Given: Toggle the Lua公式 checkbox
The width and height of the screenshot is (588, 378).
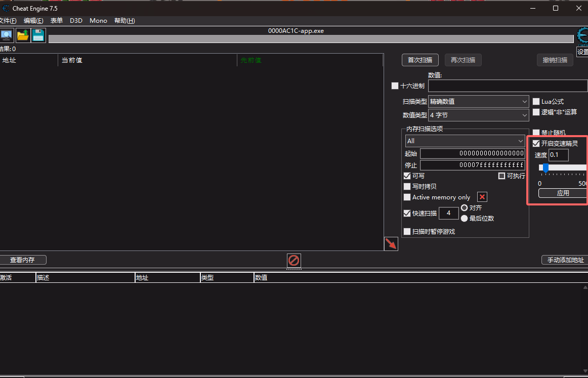Looking at the screenshot, I should click(536, 102).
